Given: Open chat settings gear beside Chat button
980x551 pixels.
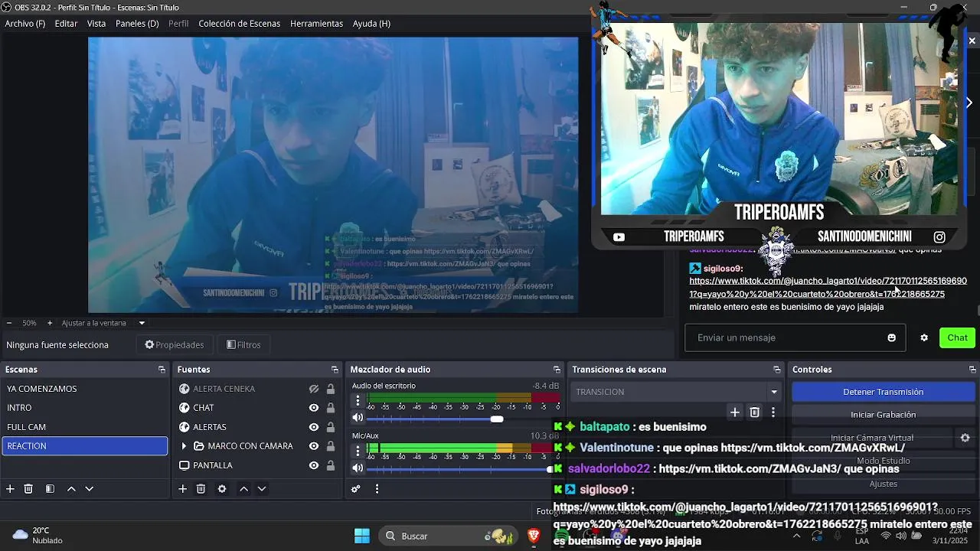Looking at the screenshot, I should pyautogui.click(x=924, y=337).
